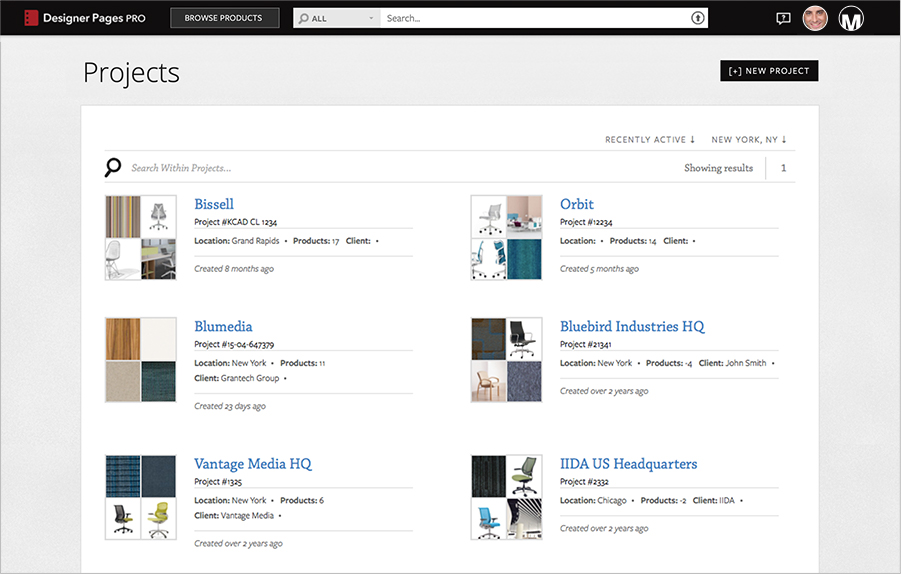Click 'Client: John Smith' text
Screen dimensions: 901x574
[733, 363]
